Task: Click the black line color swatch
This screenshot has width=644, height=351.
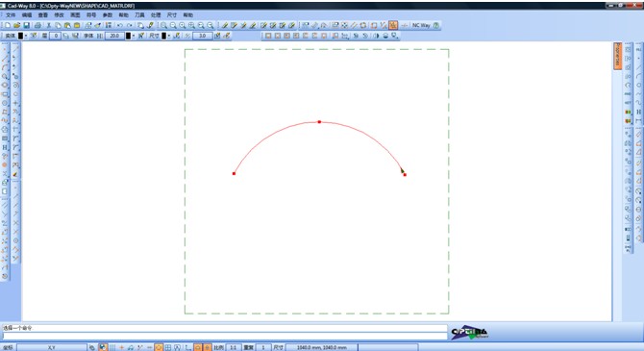Action: 20,37
